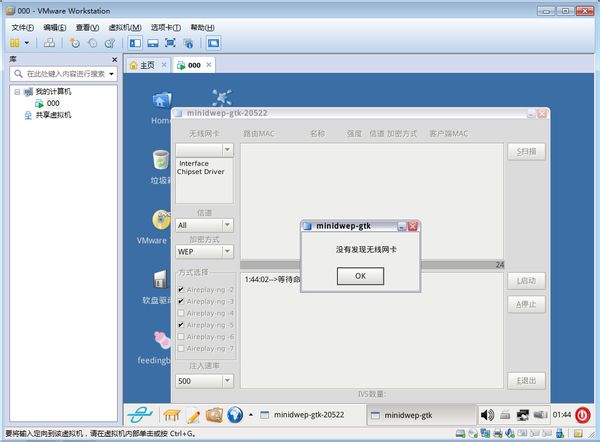Click the send Ctrl+Alt+Del toolbar icon
The width and height of the screenshot is (600, 442).
pos(49,43)
